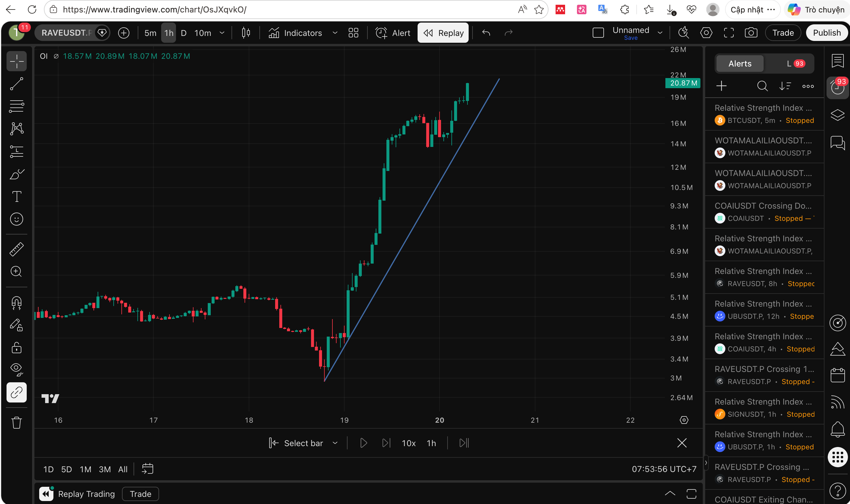Take a chart snapshot with camera icon
The width and height of the screenshot is (850, 504).
[x=751, y=33]
